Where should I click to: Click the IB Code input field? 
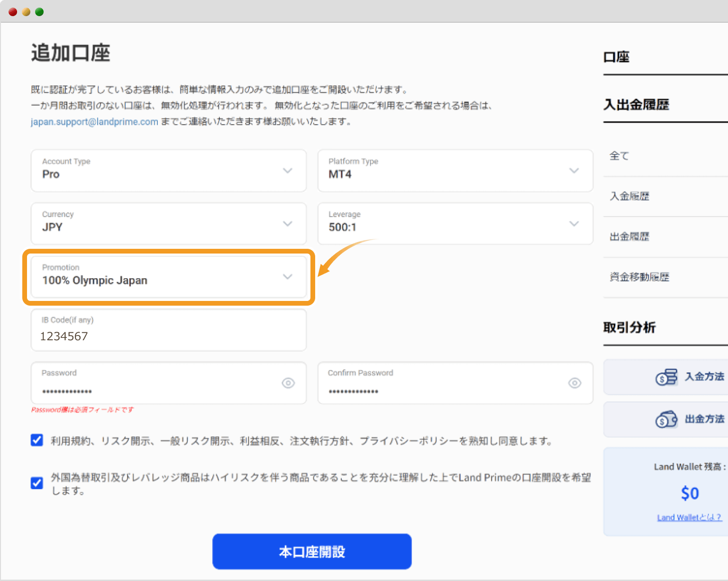[x=168, y=330]
